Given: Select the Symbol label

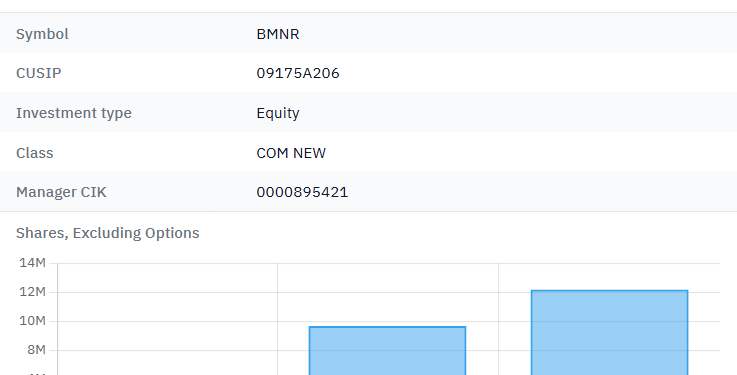Looking at the screenshot, I should click(42, 34).
